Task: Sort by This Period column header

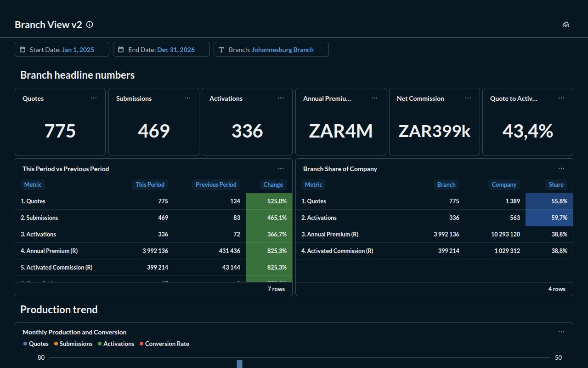Action: click(x=150, y=184)
